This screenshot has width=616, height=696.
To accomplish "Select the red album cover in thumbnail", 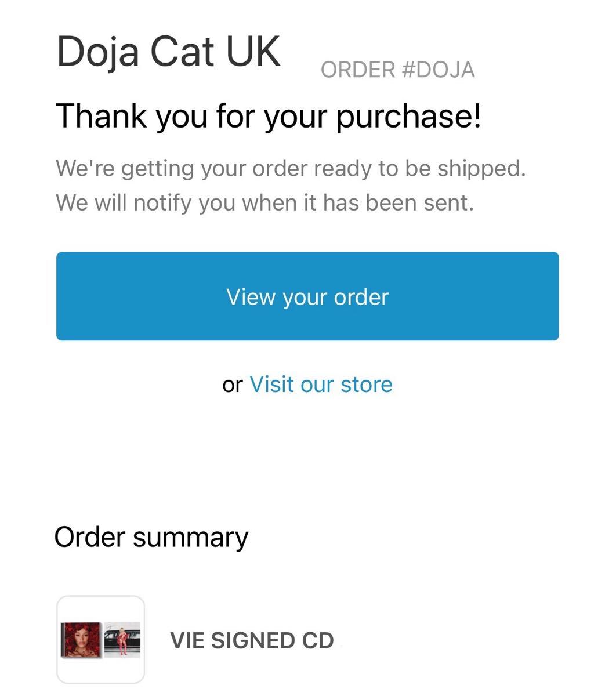I will pyautogui.click(x=82, y=640).
